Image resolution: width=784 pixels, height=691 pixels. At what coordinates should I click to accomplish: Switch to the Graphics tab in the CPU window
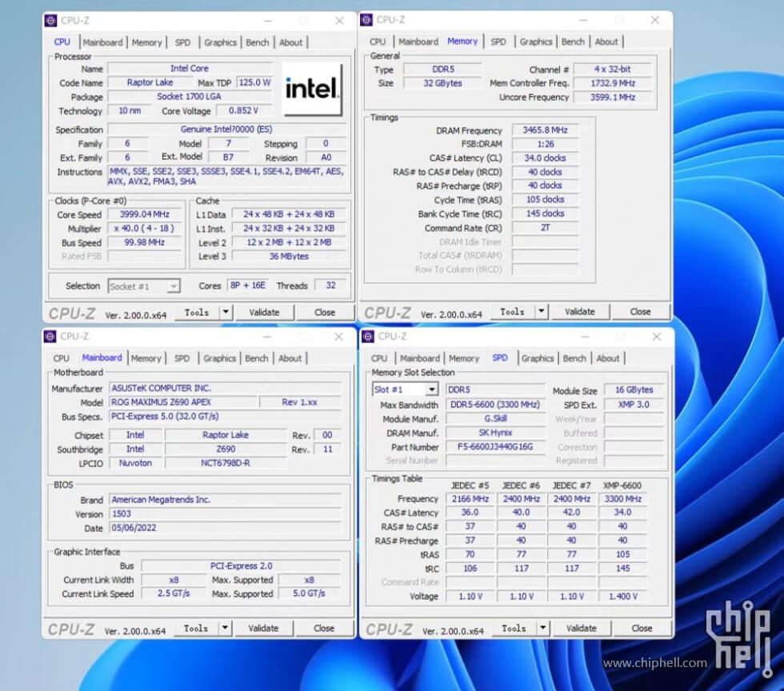coord(220,42)
